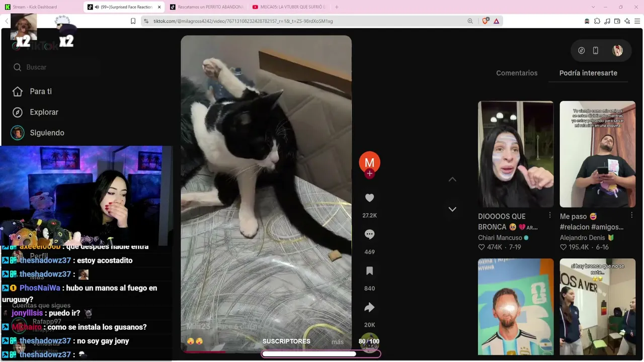Open the browser zoom magnifier icon
Screen dimensions: 644x362
click(470, 21)
